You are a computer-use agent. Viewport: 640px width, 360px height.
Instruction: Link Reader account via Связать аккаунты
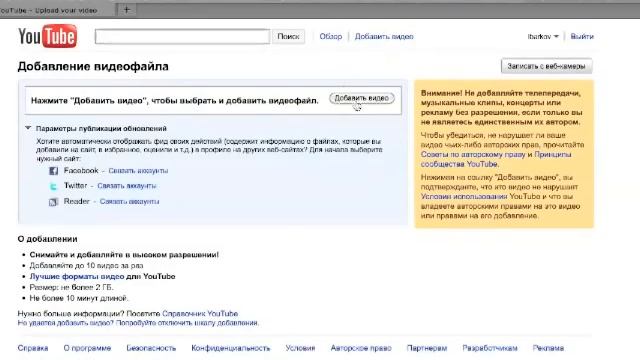[x=129, y=201]
